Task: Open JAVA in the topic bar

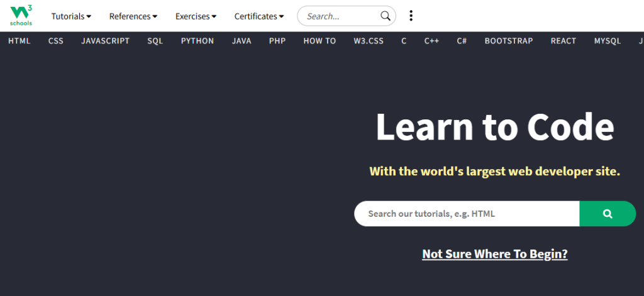Action: click(241, 41)
